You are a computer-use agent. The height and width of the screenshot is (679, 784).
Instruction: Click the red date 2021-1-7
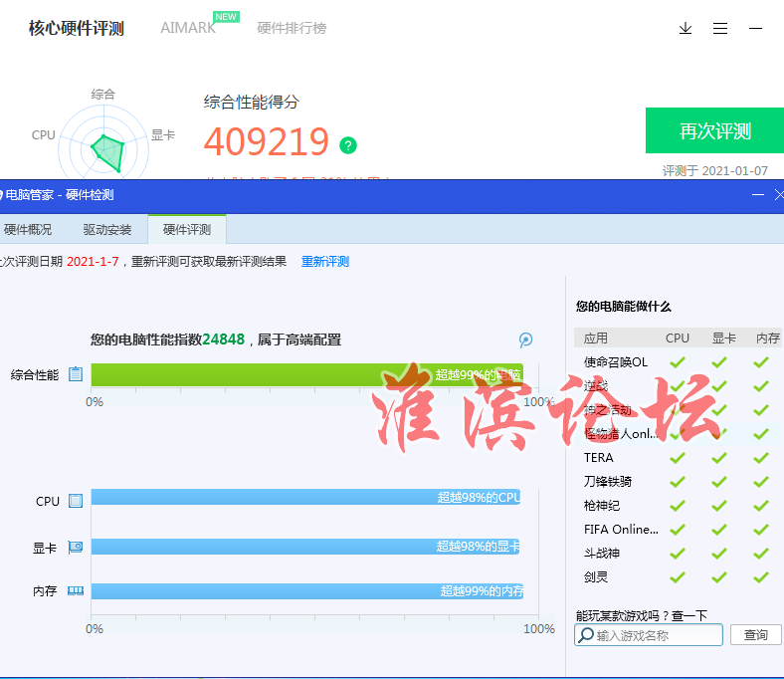pos(93,262)
